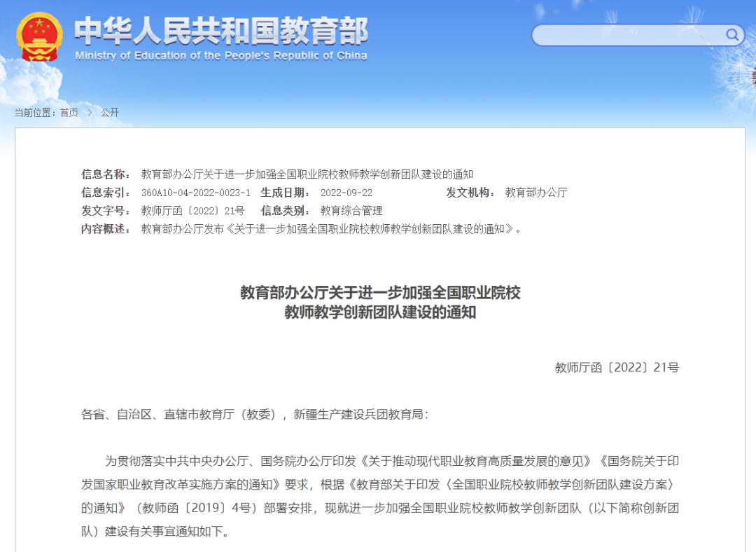Click the salutation line 各省、自治区、直辖市教育厅
Image resolution: width=756 pixels, height=552 pixels.
[x=255, y=415]
